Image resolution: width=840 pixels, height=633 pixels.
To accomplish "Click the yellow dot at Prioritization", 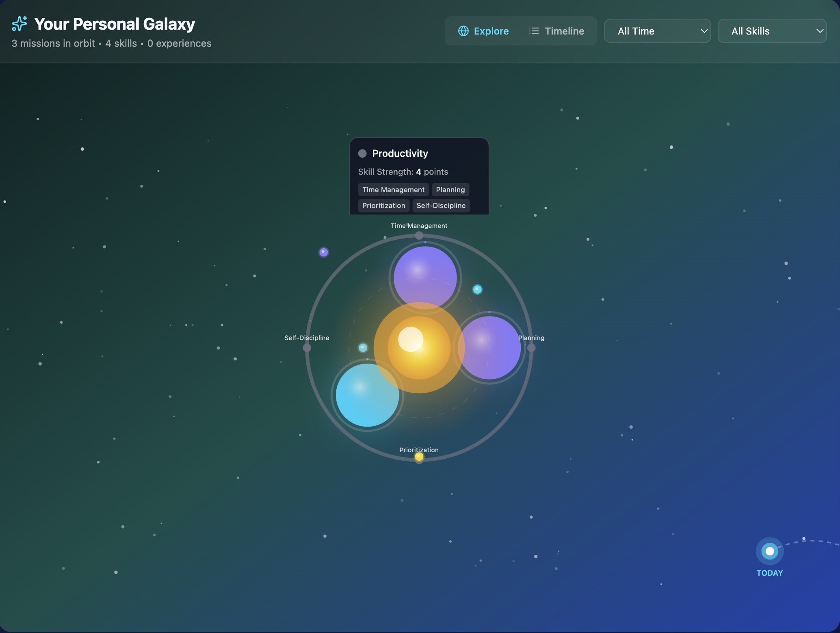I will click(419, 457).
